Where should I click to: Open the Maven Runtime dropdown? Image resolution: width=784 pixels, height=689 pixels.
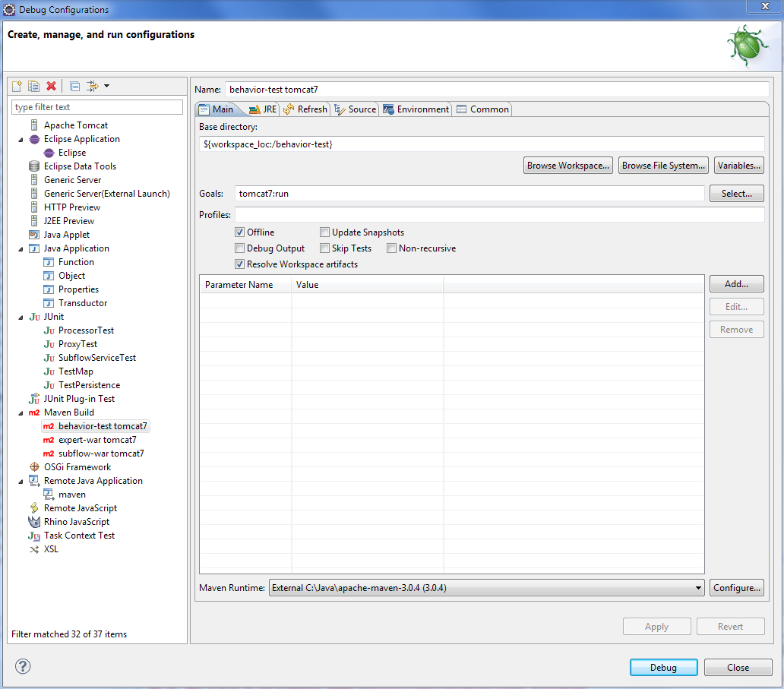coord(486,587)
